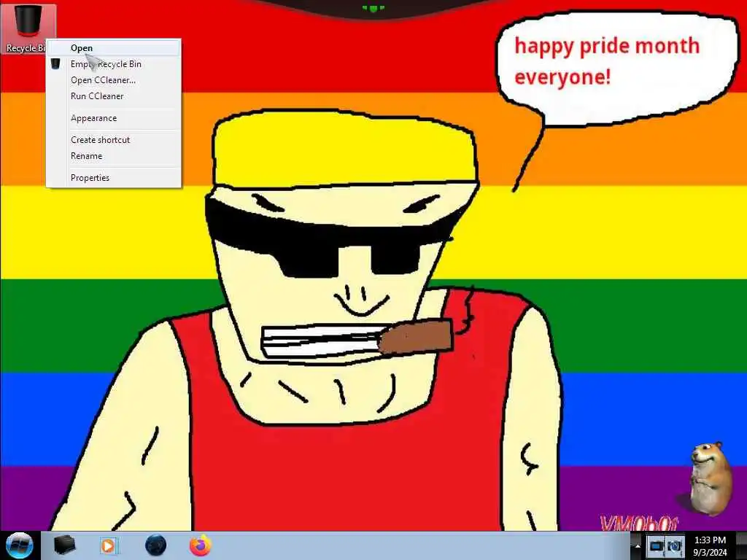Open the clock showing 1:33 PM
Viewport: 747px width, 560px height.
(x=710, y=546)
